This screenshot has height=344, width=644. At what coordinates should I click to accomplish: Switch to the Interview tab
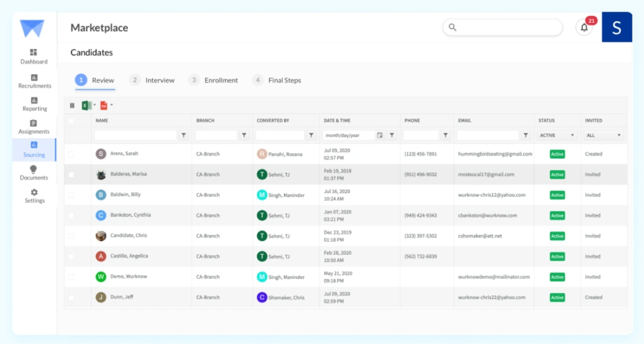152,80
